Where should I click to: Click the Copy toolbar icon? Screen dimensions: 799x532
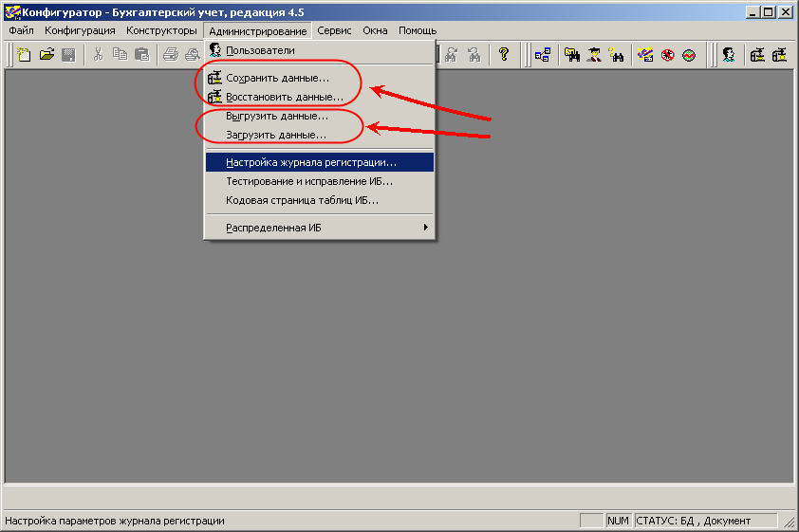click(120, 54)
